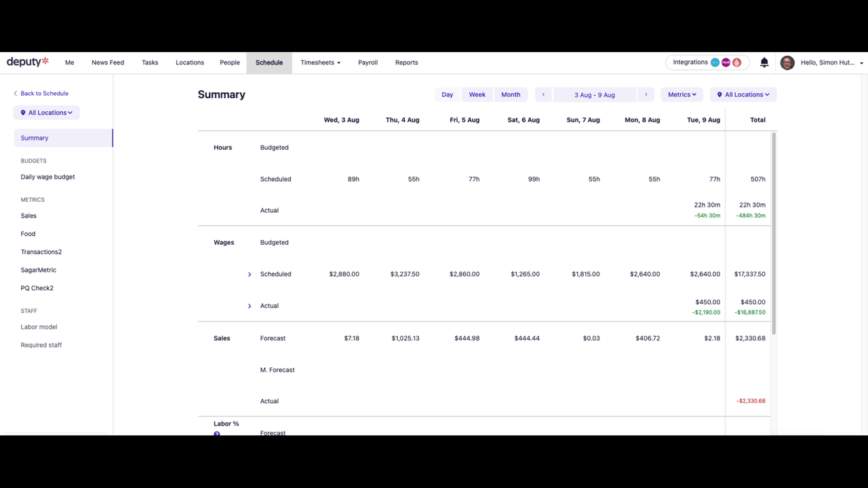The height and width of the screenshot is (488, 868).
Task: Open Labor model
Action: pos(39,327)
